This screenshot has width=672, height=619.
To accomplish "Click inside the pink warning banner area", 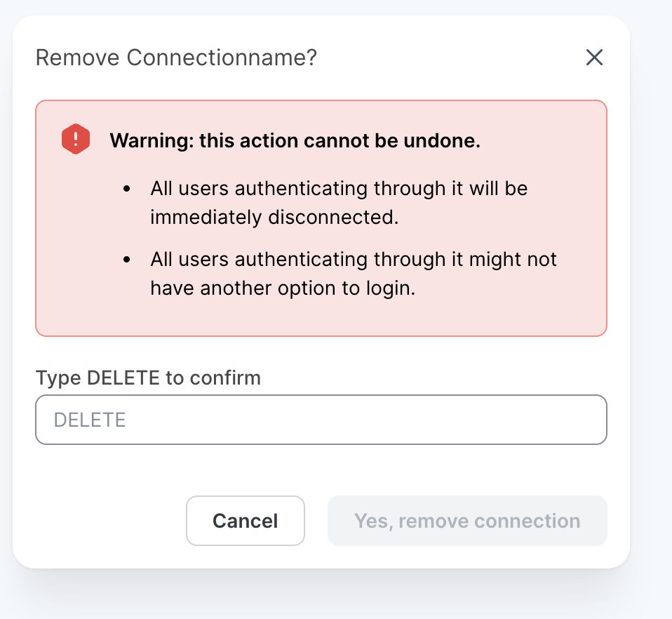I will 321,218.
